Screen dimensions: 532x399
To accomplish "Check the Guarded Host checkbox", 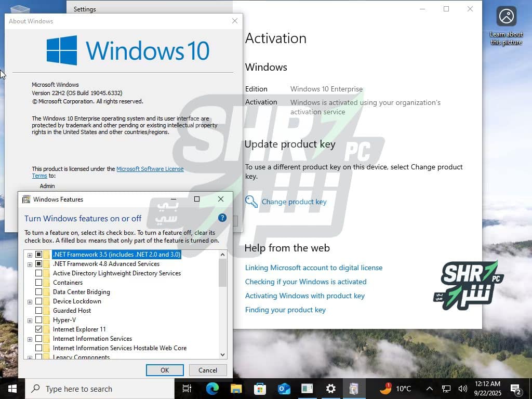I will 38,311.
